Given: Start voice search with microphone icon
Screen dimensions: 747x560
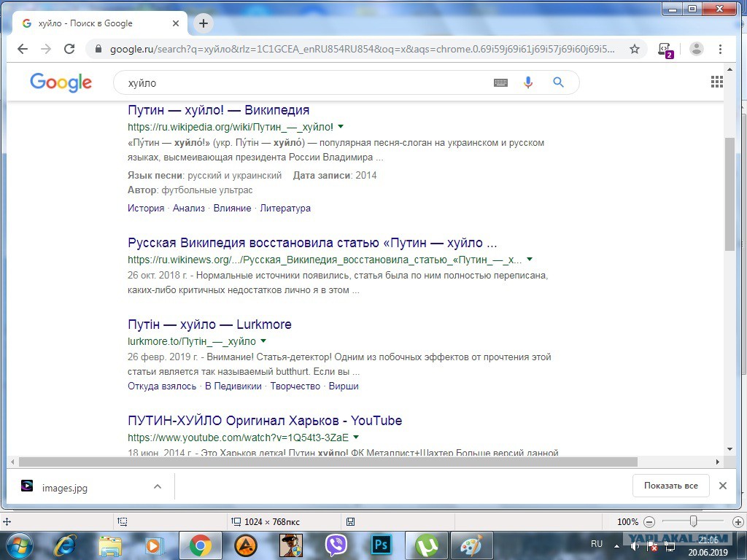Looking at the screenshot, I should [x=528, y=82].
